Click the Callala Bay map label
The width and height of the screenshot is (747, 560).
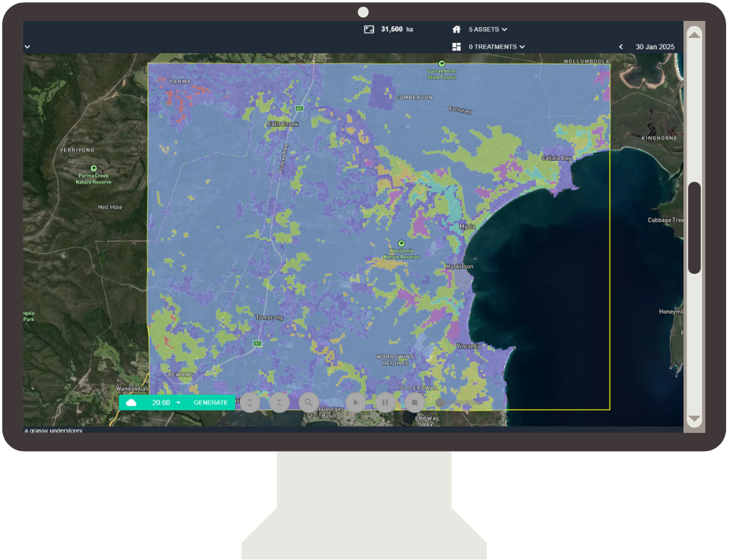point(556,158)
